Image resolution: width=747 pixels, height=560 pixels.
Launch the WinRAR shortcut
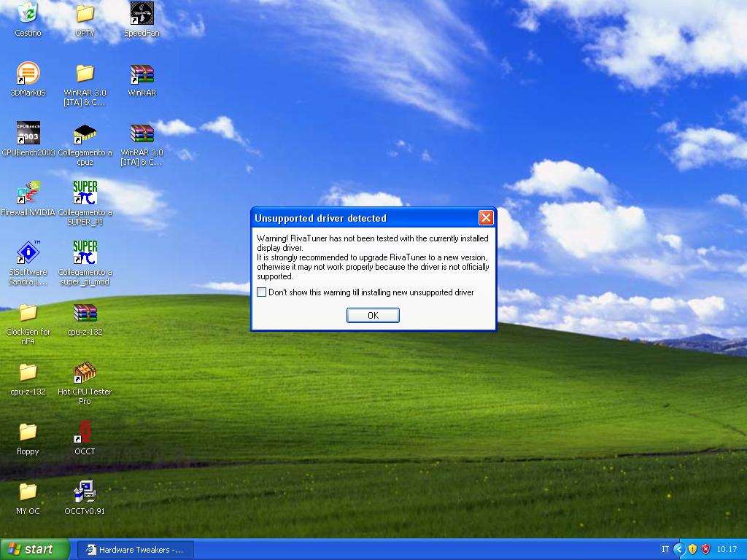click(x=142, y=74)
